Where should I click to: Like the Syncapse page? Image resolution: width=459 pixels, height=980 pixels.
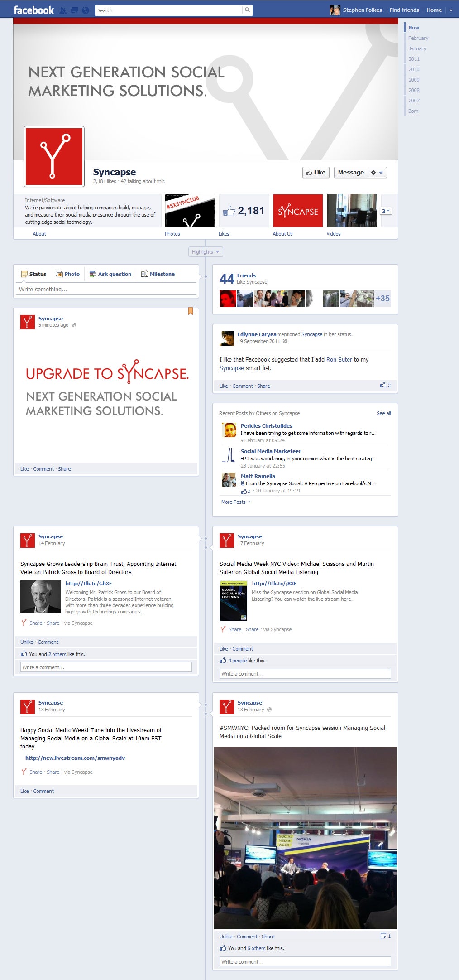(x=316, y=173)
